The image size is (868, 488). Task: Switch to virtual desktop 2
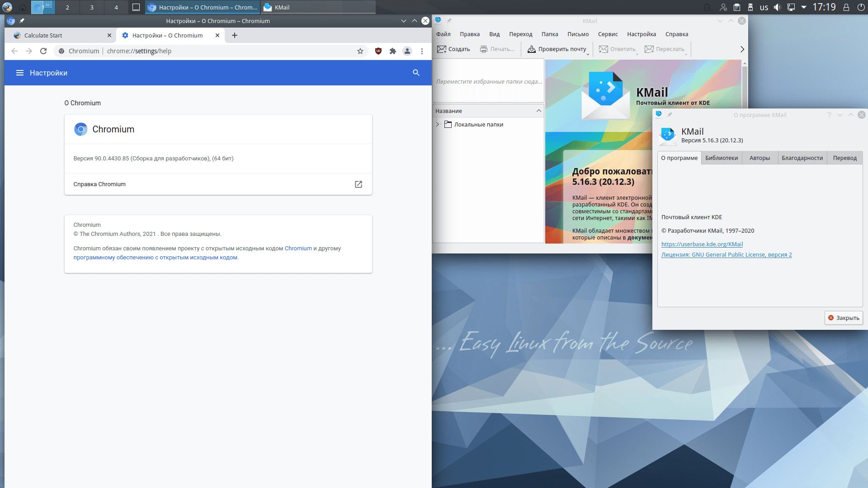click(67, 7)
